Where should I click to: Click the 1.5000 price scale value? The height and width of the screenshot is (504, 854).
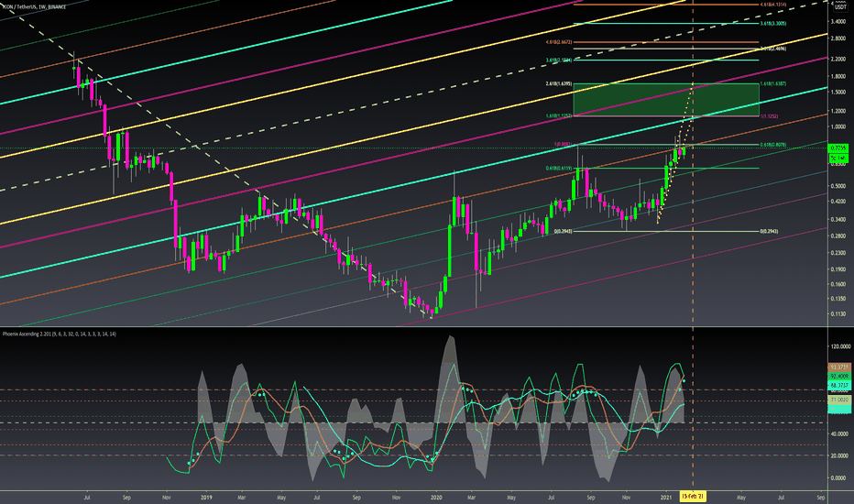tap(838, 92)
